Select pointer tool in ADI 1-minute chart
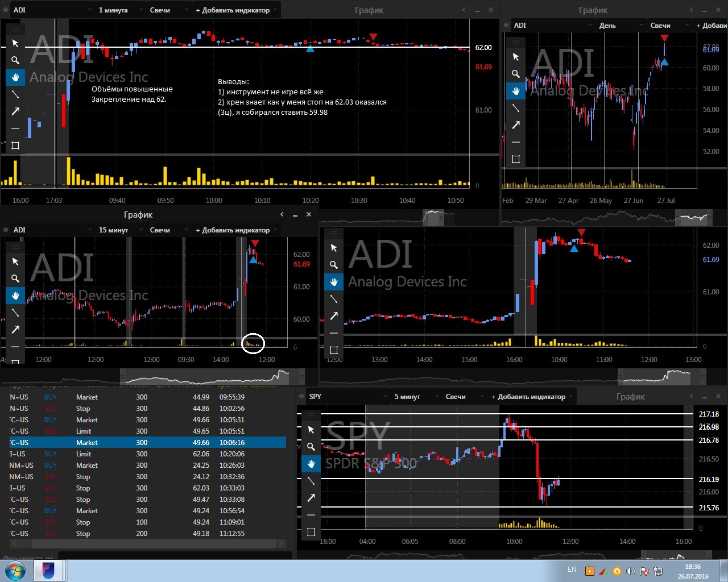 15,43
